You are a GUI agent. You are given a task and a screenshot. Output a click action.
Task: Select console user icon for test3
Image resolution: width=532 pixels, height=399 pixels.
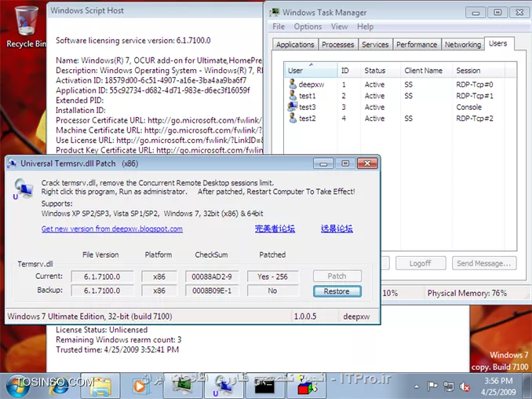(x=293, y=107)
